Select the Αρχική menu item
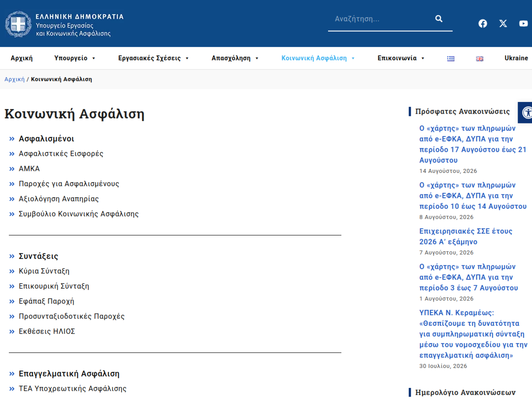Viewport: 532px width, 399px height. coord(21,58)
